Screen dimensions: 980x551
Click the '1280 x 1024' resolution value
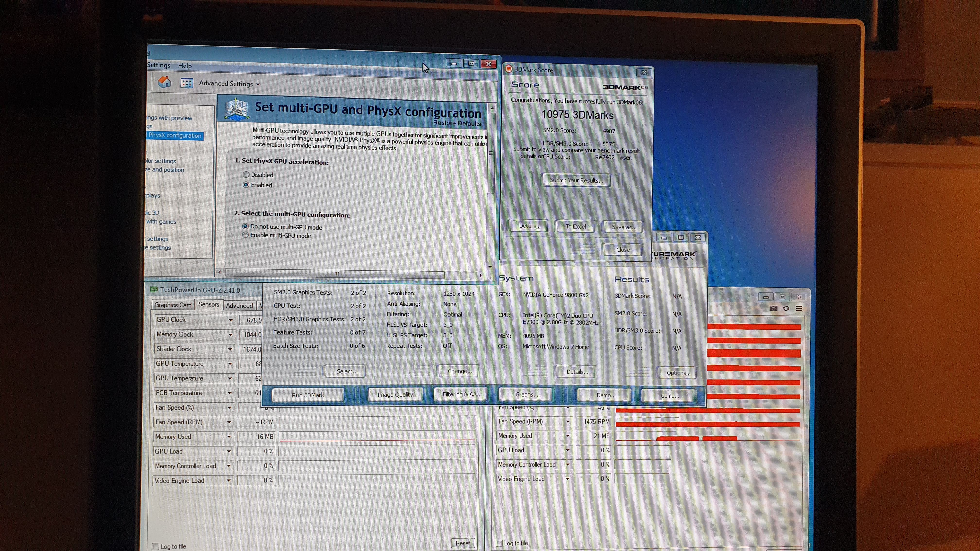[x=459, y=293]
